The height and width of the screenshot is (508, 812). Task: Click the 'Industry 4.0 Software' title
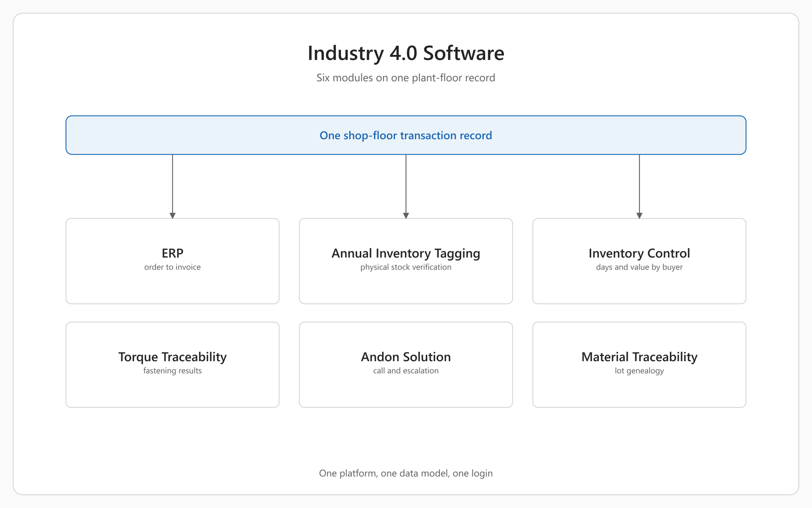click(x=406, y=53)
